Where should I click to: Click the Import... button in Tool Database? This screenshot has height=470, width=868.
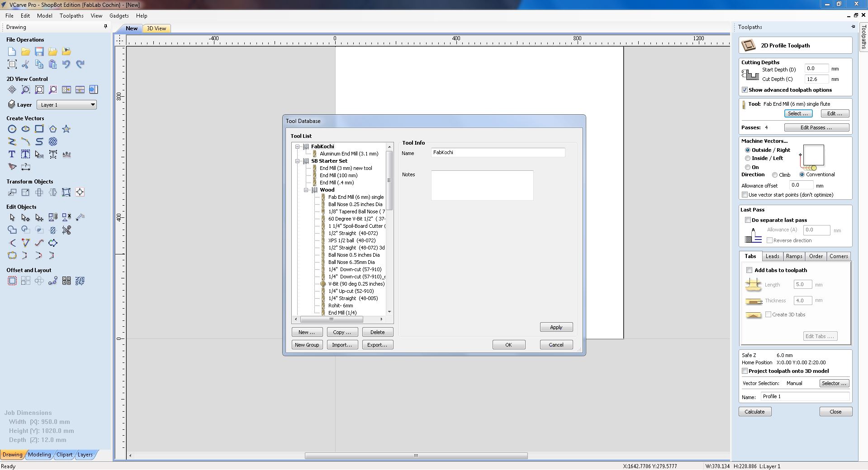[342, 345]
